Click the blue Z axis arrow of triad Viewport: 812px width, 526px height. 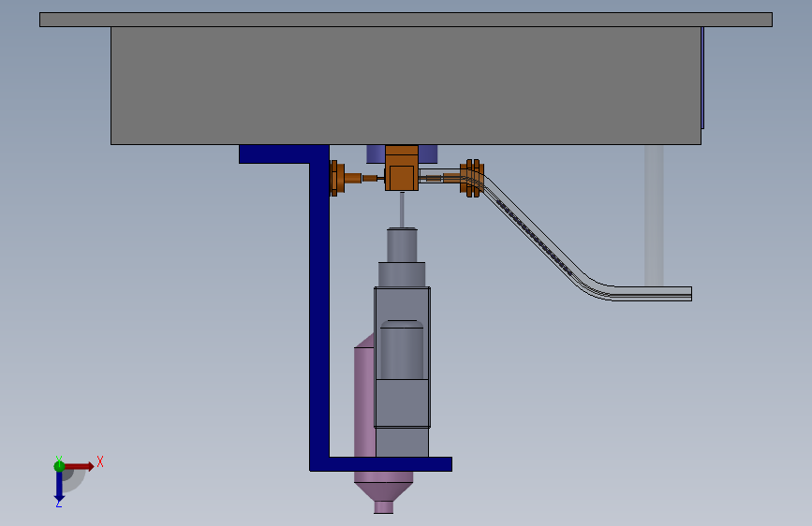[x=59, y=488]
